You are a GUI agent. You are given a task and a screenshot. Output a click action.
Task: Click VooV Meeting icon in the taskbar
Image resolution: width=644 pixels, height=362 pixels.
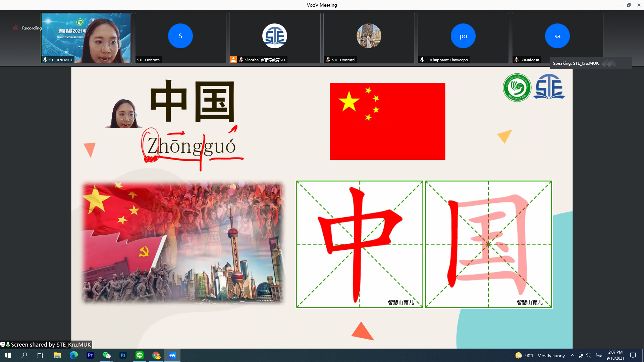[x=172, y=355]
